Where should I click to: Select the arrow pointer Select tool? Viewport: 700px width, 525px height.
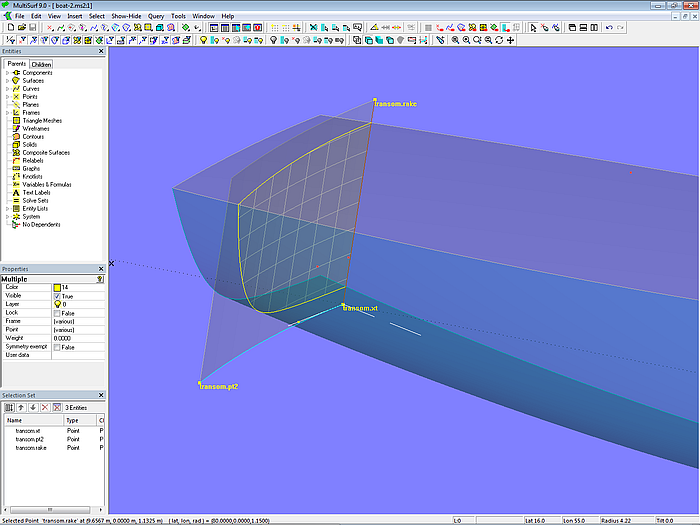[x=533, y=28]
